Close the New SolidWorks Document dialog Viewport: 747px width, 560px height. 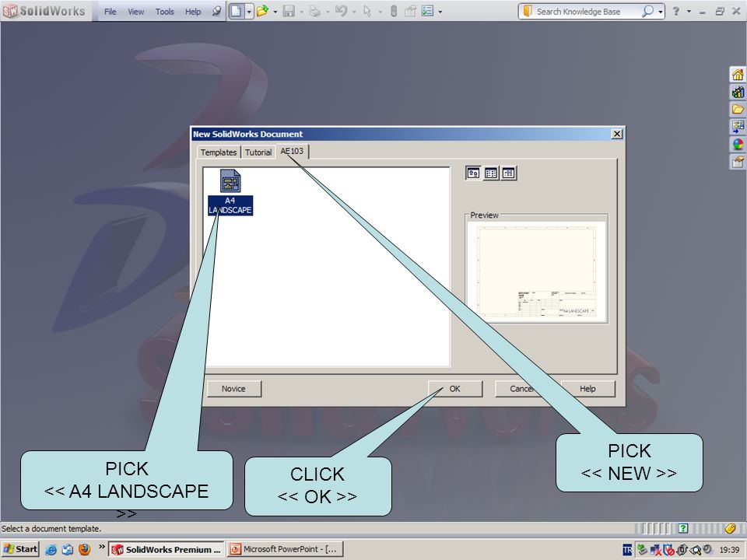[617, 134]
